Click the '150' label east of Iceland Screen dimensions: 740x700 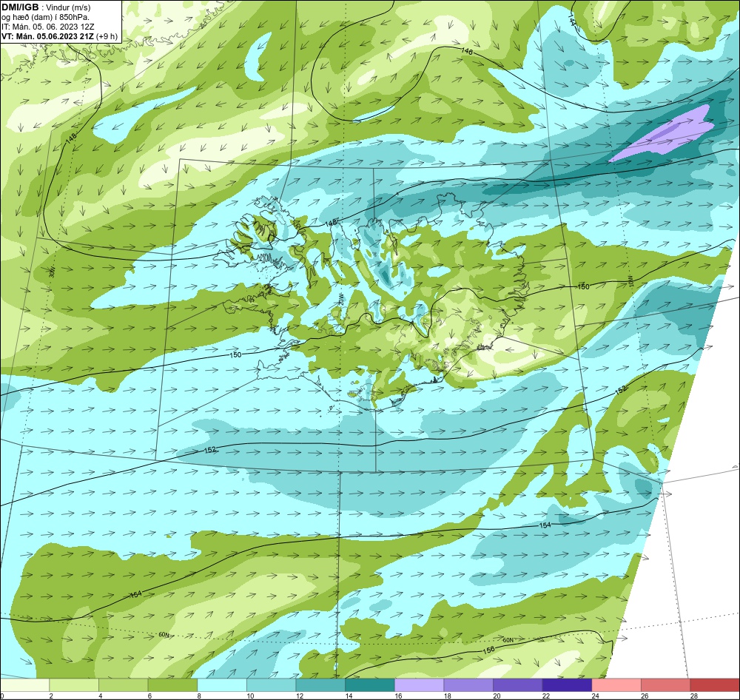(584, 286)
